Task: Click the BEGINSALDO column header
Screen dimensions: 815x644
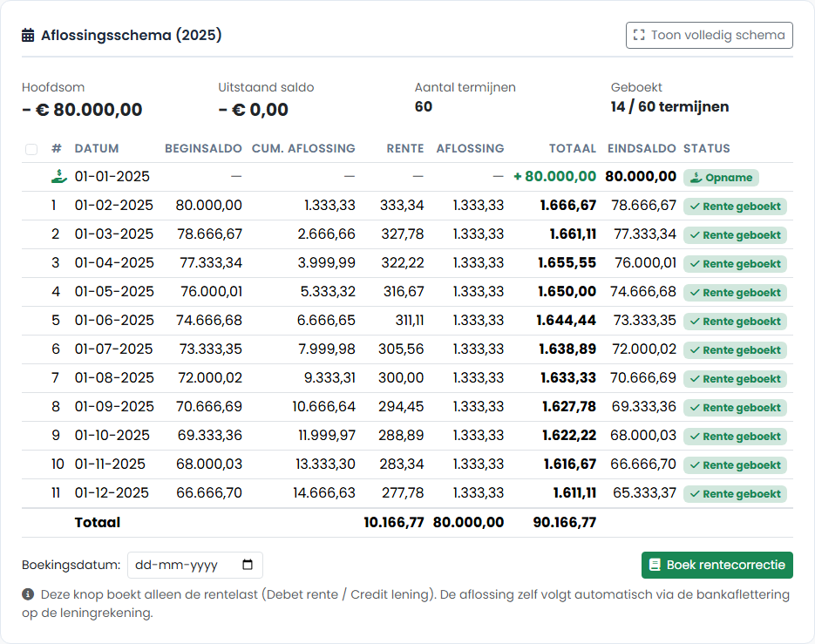Action: coord(203,149)
